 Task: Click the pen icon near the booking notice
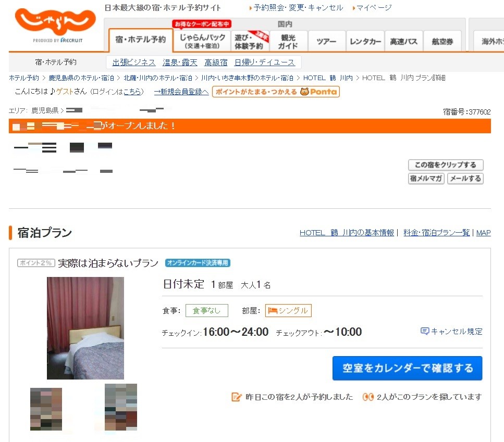[x=236, y=396]
